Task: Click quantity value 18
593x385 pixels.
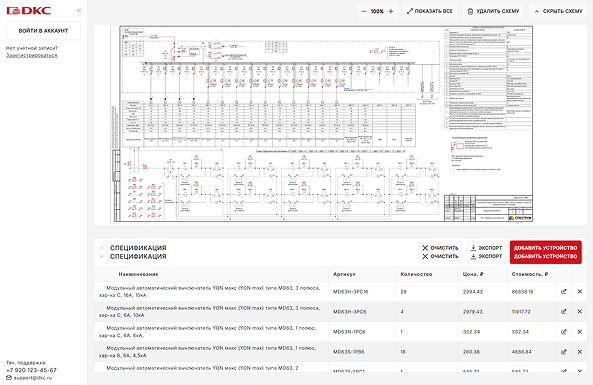Action: [403, 352]
